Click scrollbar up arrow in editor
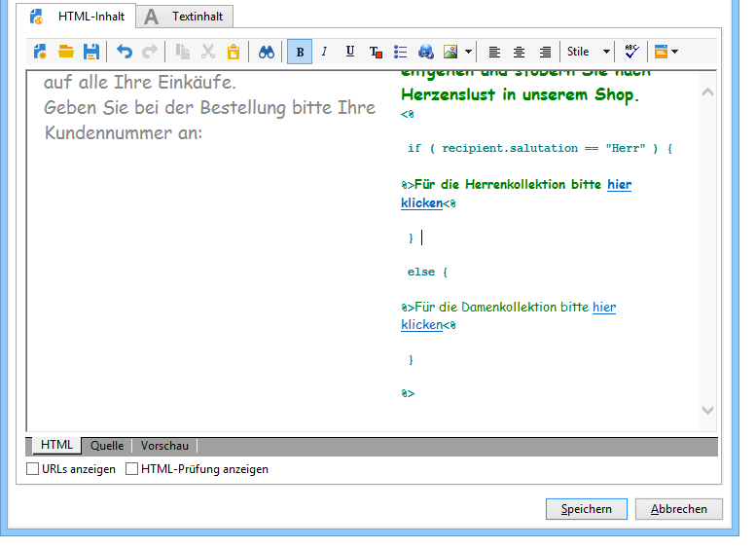Screen dimensions: 756x548 [x=707, y=92]
